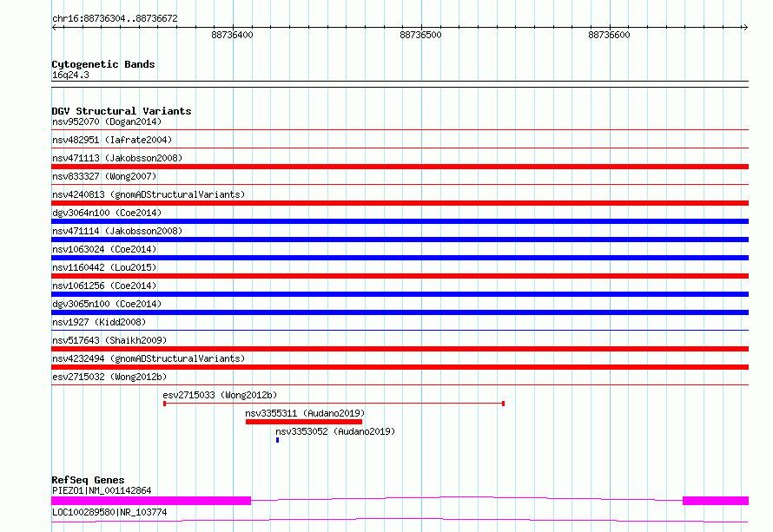Select the Cytogenetic Bands track title
The height and width of the screenshot is (532, 773).
click(x=103, y=64)
